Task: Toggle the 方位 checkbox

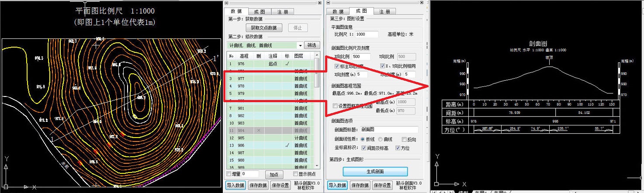Action: [x=398, y=148]
